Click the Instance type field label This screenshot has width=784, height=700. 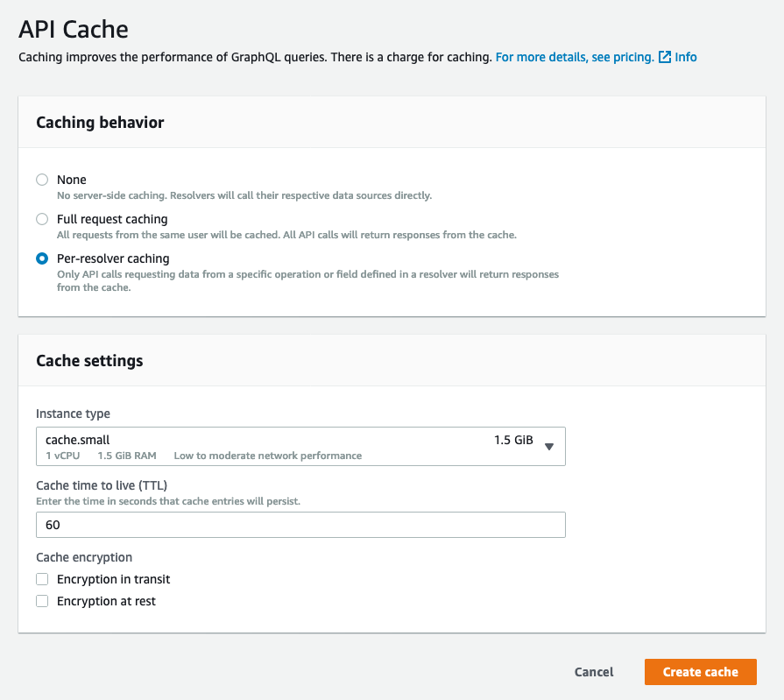pyautogui.click(x=73, y=414)
